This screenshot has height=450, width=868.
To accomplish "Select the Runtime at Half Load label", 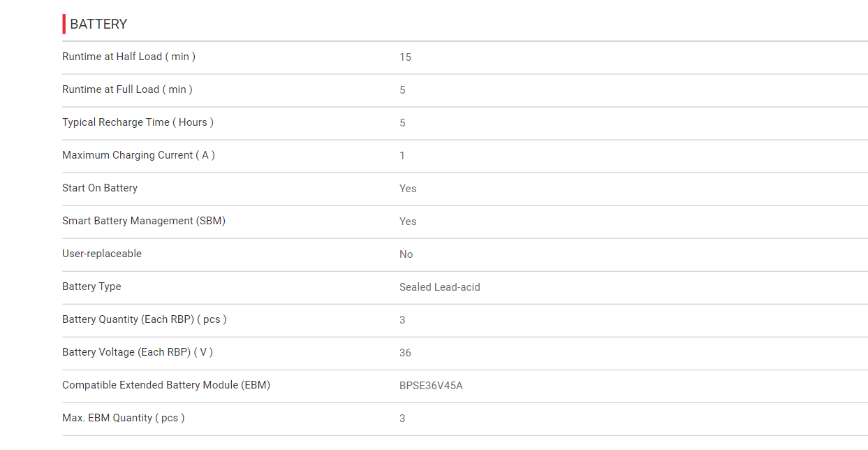I will tap(128, 57).
